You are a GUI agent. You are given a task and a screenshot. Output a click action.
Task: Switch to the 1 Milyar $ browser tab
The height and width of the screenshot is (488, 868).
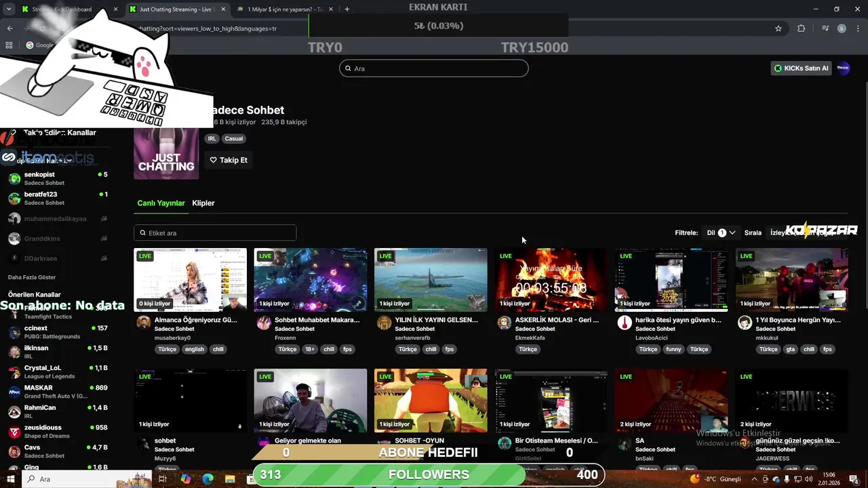coord(283,9)
